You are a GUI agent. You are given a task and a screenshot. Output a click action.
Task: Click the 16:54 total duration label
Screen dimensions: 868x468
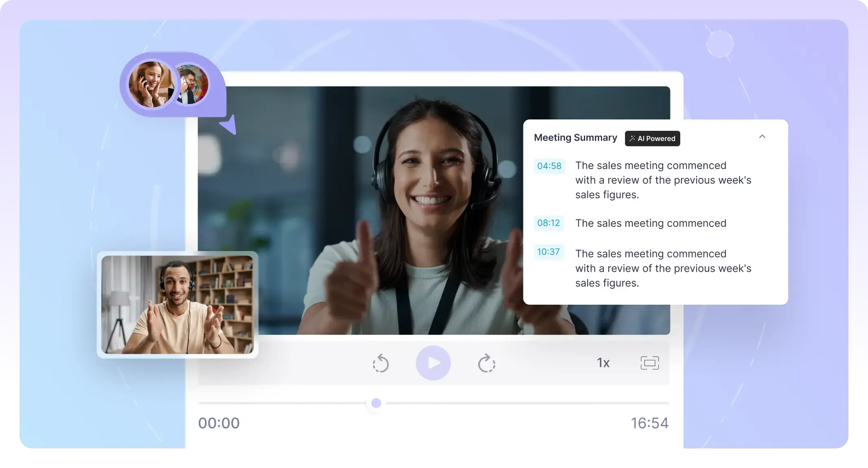pyautogui.click(x=649, y=423)
